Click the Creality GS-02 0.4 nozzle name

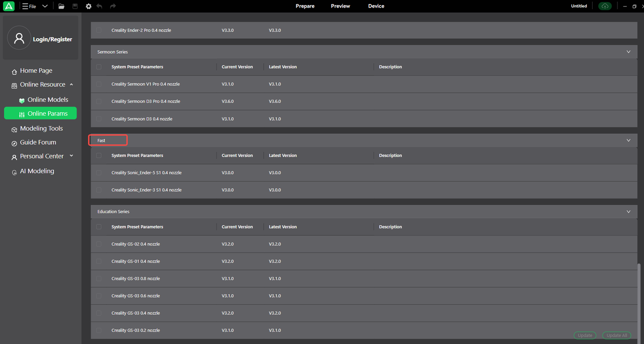pyautogui.click(x=135, y=244)
